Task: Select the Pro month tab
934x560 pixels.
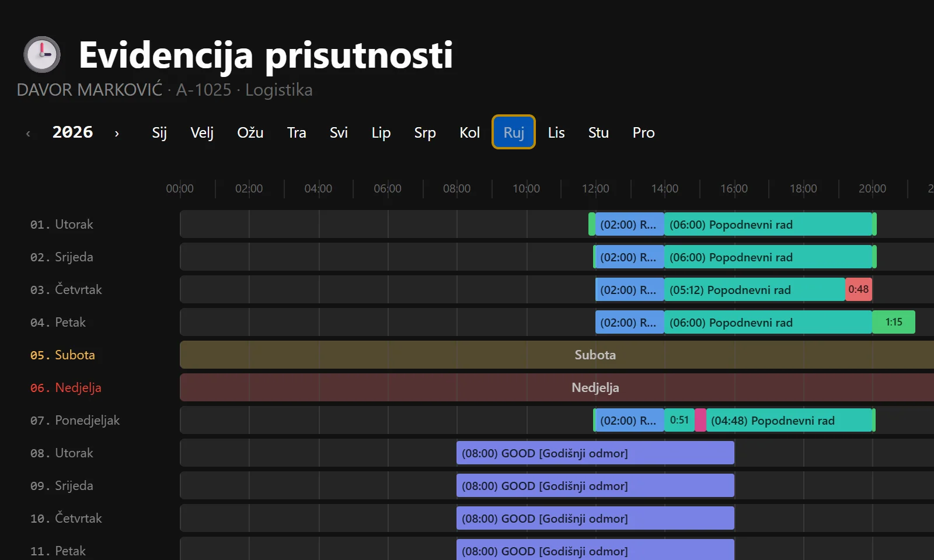Action: coord(643,132)
